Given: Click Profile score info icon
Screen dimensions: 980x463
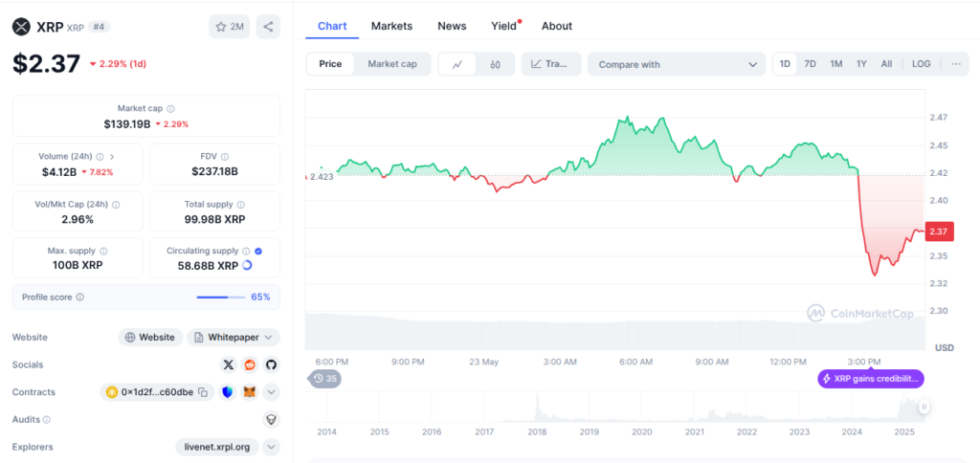Looking at the screenshot, I should [x=80, y=298].
